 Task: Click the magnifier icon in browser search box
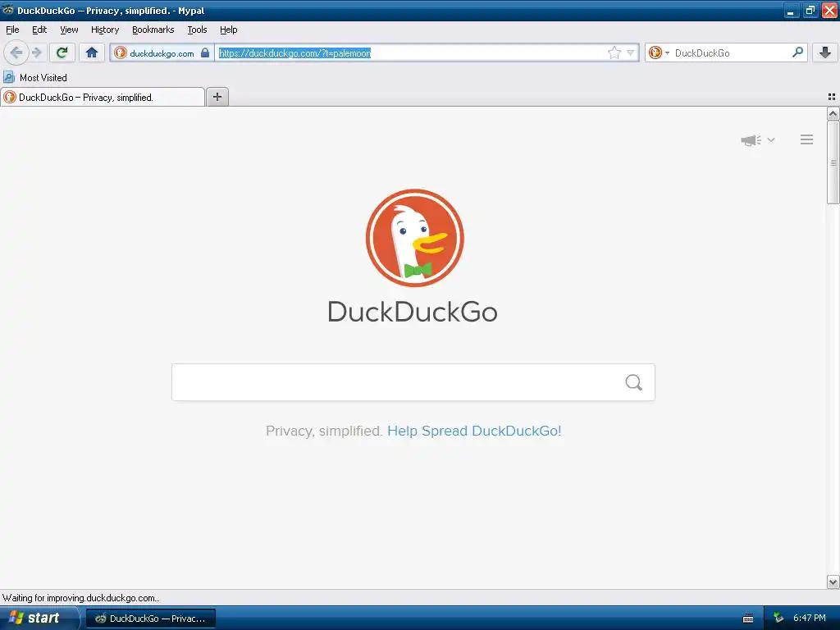[797, 52]
